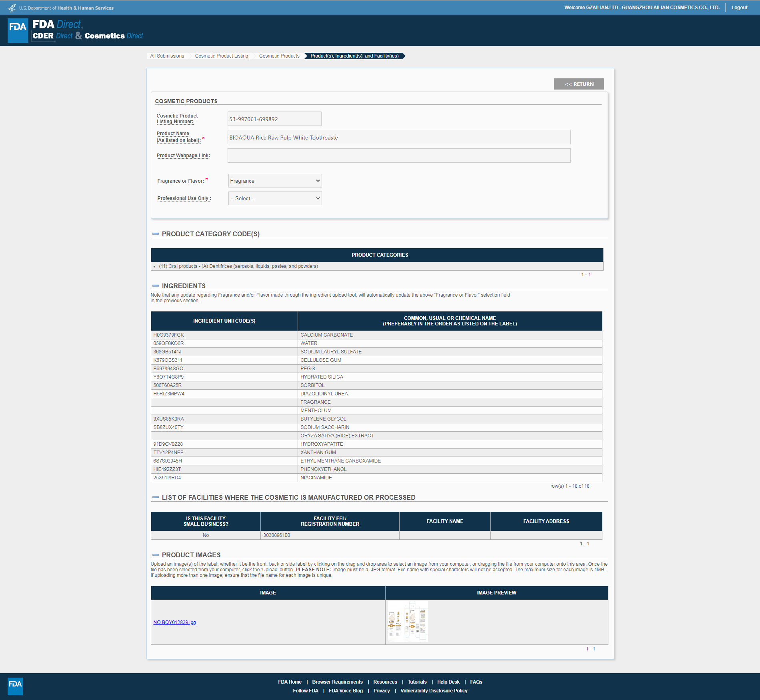Go to All Submissions breadcrumb
Image resolution: width=760 pixels, height=700 pixels.
click(x=167, y=56)
